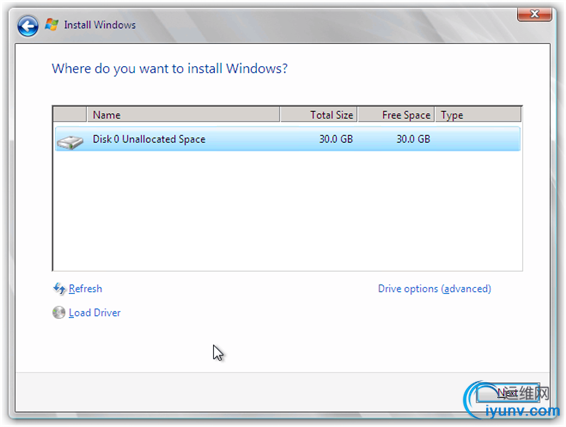
Task: Click the hard drive icon for Disk 0
Action: tap(70, 141)
